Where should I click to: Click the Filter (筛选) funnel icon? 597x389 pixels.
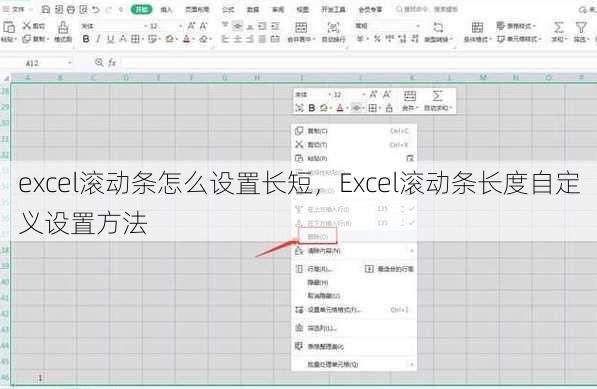[x=581, y=27]
